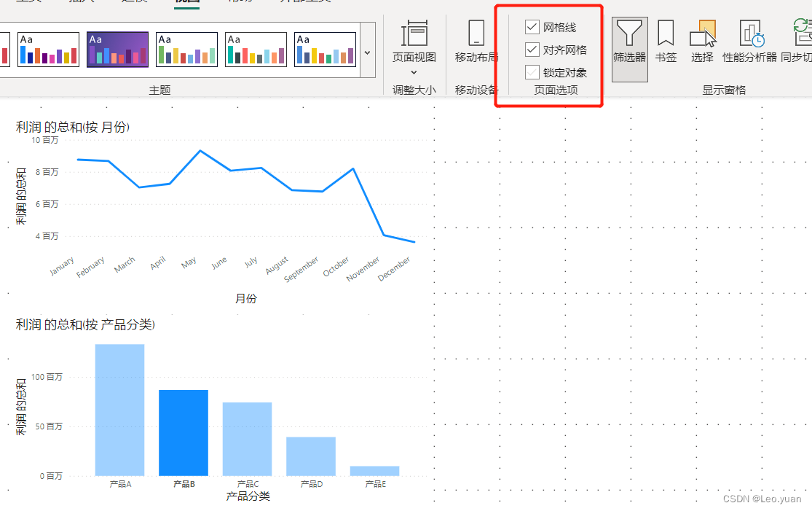Click the 月份 x-axis title
Image resolution: width=812 pixels, height=511 pixels.
246,298
